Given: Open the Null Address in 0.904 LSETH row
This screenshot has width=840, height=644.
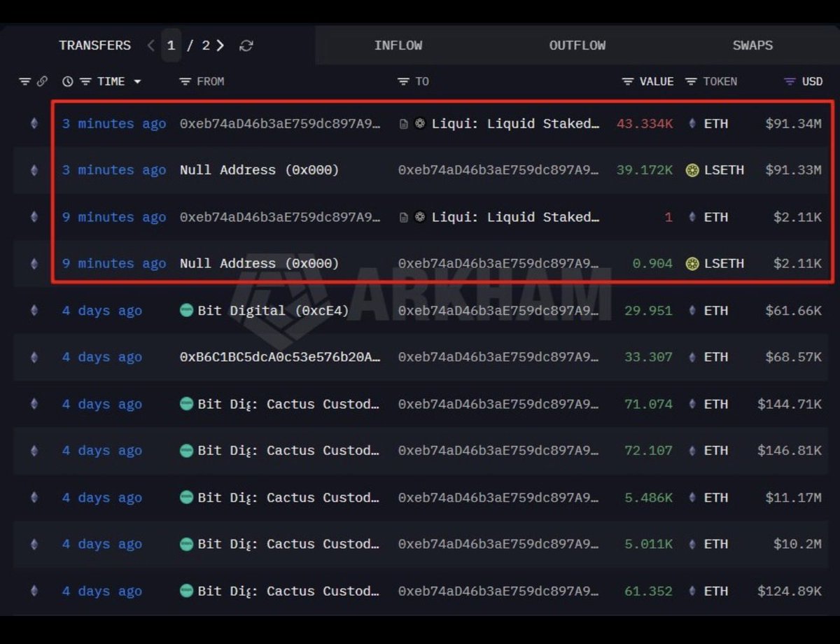Looking at the screenshot, I should 259,264.
